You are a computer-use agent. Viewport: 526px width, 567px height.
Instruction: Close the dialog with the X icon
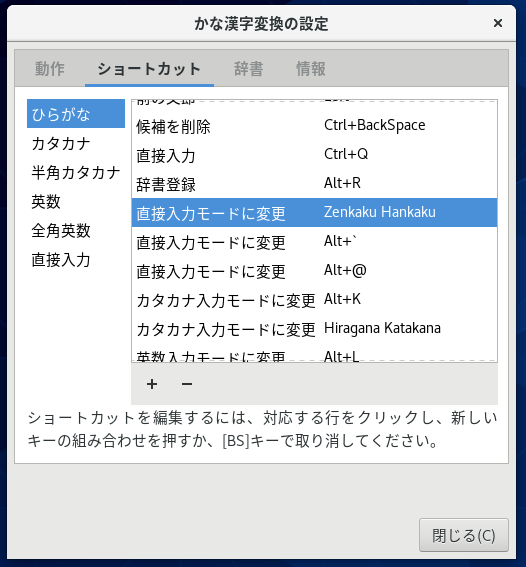pos(498,23)
